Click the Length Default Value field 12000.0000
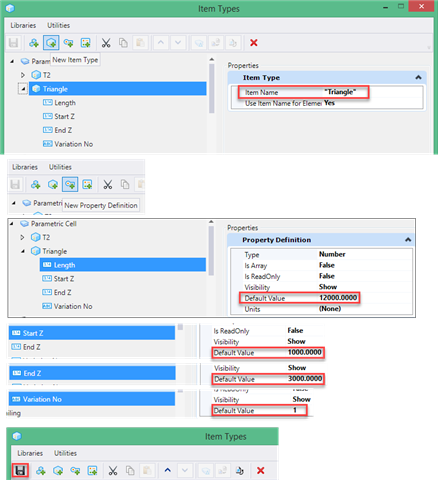The height and width of the screenshot is (480, 438). (299, 298)
